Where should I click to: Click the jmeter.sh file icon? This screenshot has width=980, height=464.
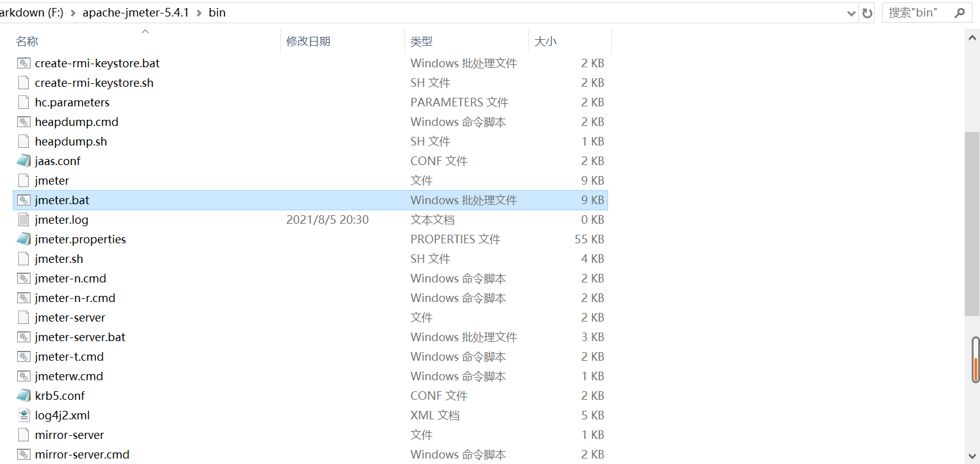pyautogui.click(x=24, y=259)
